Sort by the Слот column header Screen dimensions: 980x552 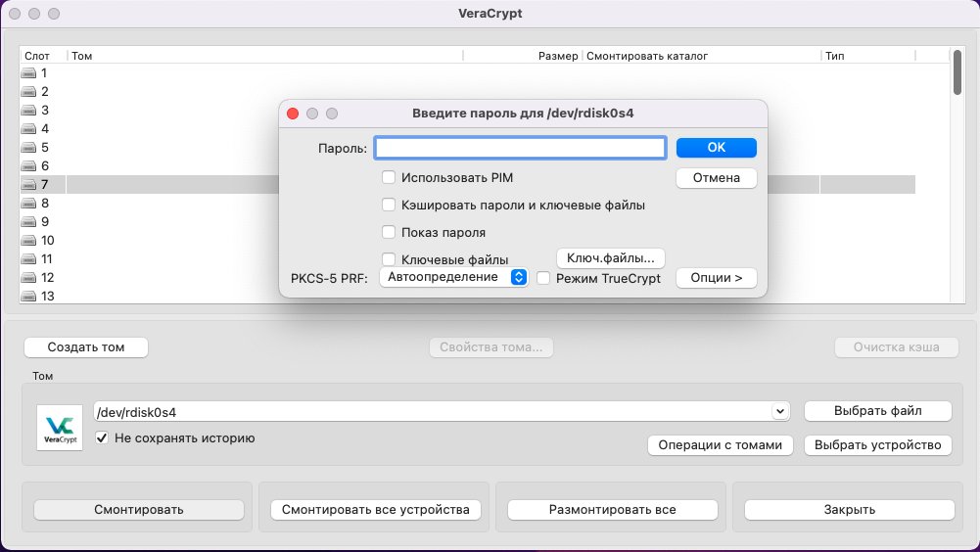(x=37, y=56)
